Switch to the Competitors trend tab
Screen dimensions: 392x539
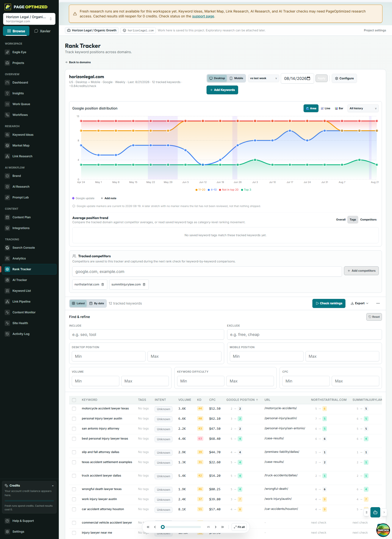click(368, 220)
